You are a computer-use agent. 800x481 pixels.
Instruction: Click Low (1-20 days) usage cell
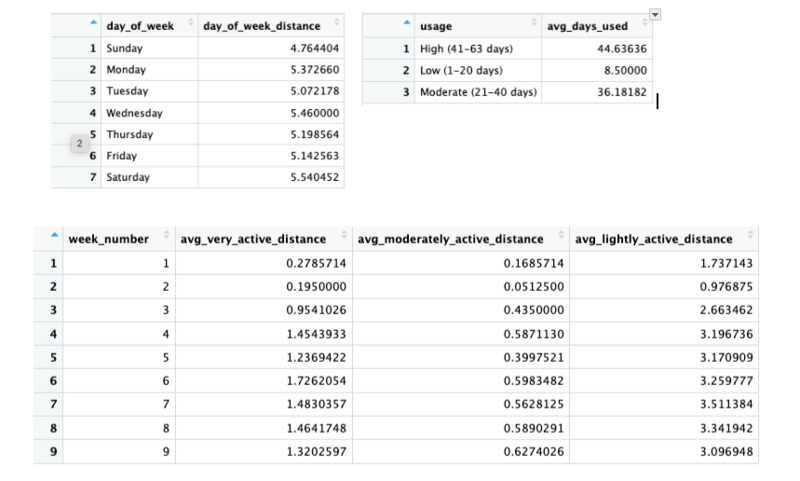click(x=478, y=70)
